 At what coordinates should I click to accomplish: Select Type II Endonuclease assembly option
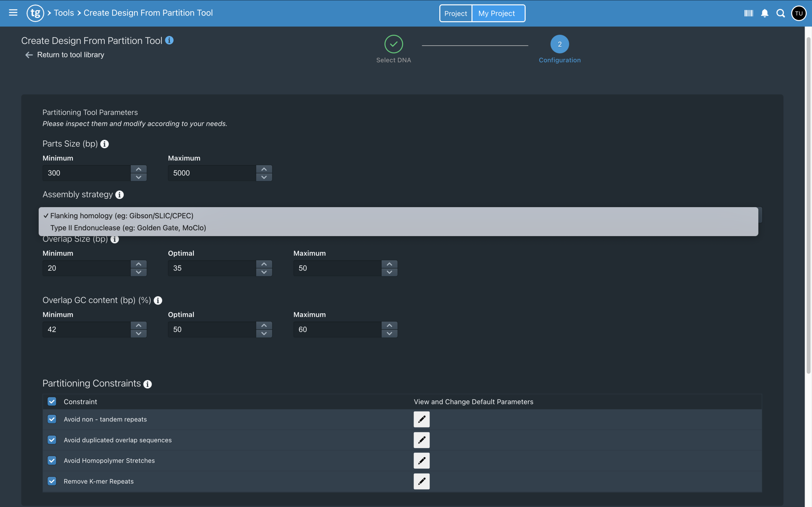coord(128,228)
